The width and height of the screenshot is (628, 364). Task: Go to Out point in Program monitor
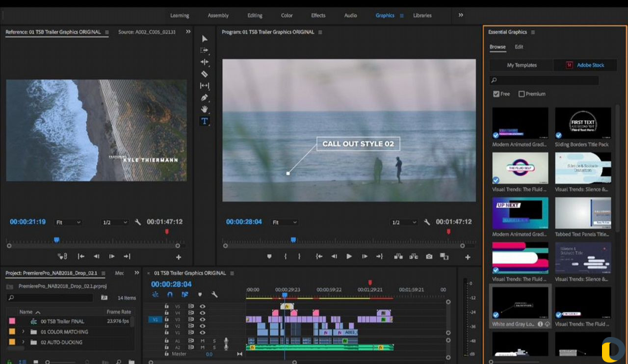tap(379, 257)
